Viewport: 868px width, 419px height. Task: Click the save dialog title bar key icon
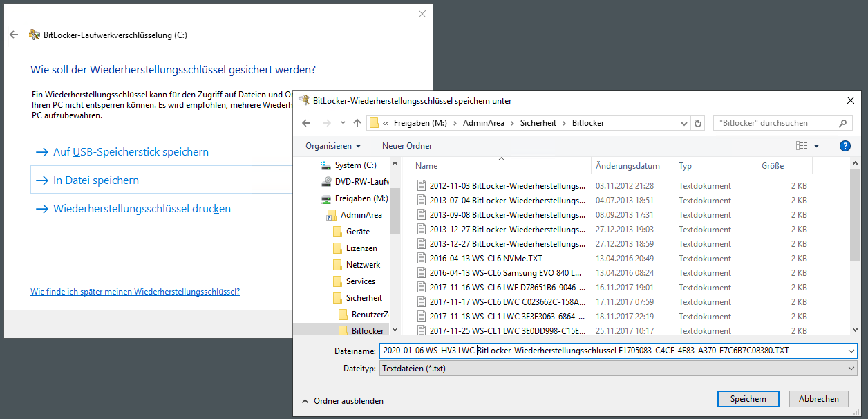coord(304,100)
